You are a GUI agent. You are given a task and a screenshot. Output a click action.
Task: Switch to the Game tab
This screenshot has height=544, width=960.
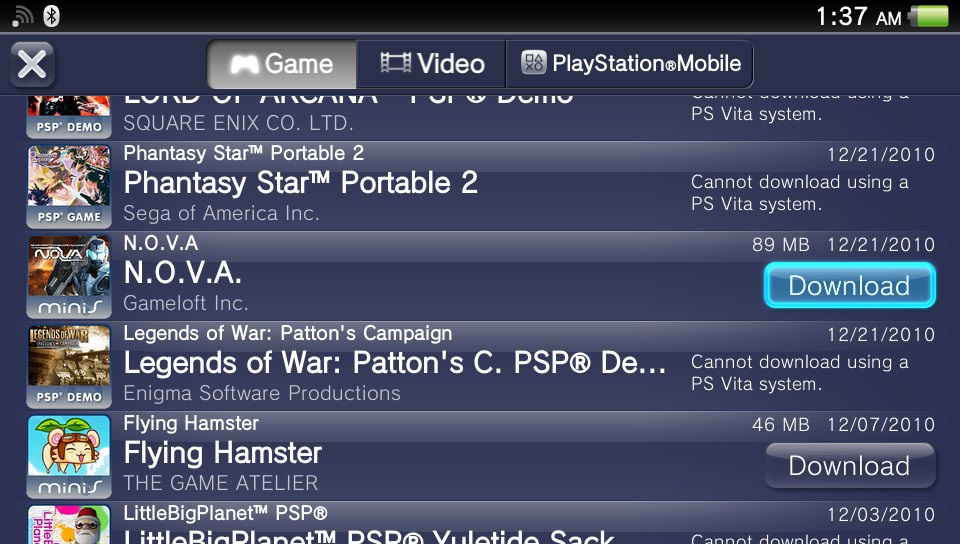[282, 64]
